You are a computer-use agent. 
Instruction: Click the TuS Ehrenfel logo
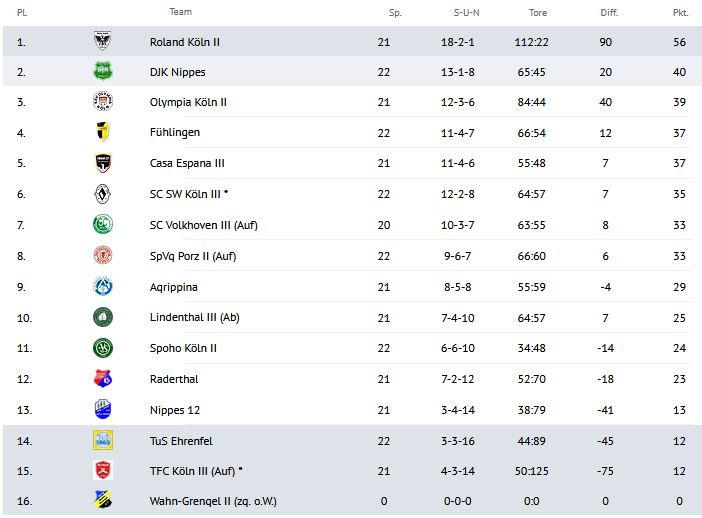101,439
